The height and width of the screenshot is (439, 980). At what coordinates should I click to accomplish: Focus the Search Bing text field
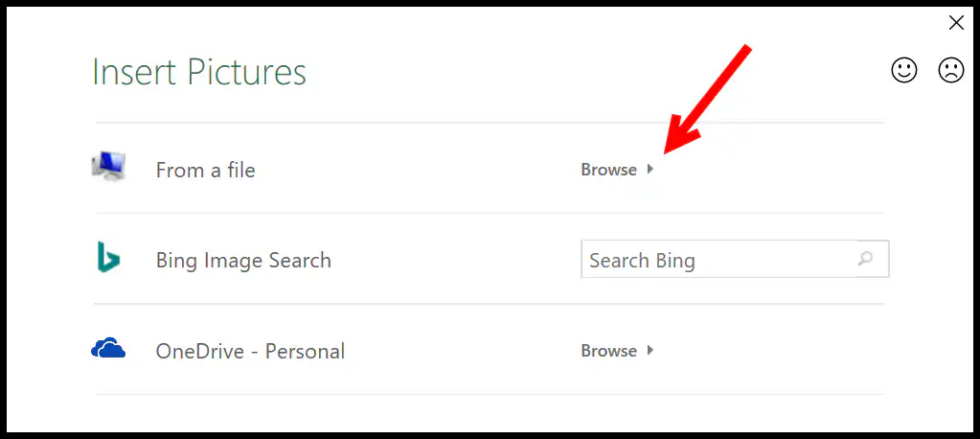(x=735, y=259)
